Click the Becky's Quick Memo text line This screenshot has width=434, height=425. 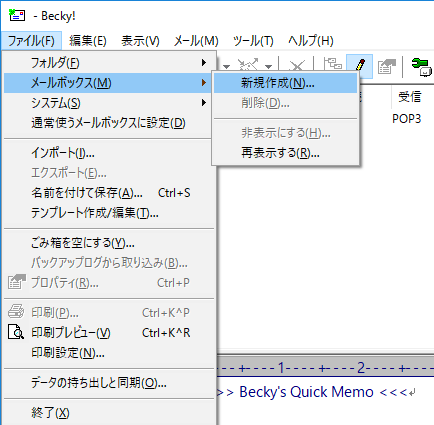click(x=316, y=392)
